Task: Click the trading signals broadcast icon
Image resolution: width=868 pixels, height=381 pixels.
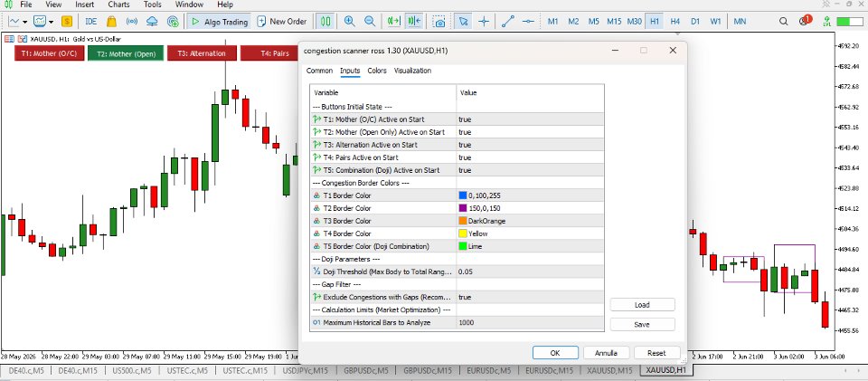Action: 132,22
